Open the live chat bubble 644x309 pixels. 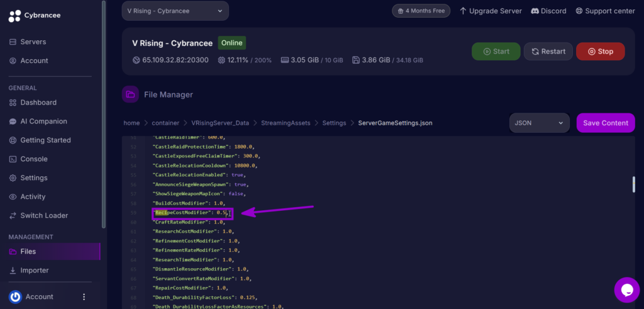point(627,289)
